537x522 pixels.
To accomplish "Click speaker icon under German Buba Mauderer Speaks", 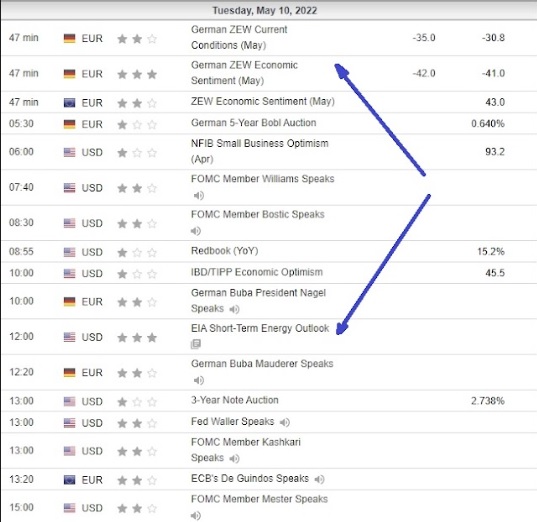I will [x=199, y=380].
